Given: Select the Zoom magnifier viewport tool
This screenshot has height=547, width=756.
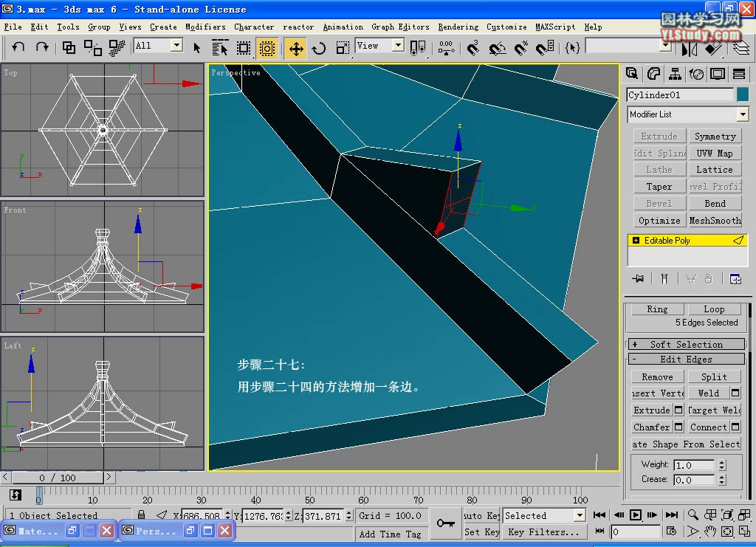Looking at the screenshot, I should click(693, 515).
